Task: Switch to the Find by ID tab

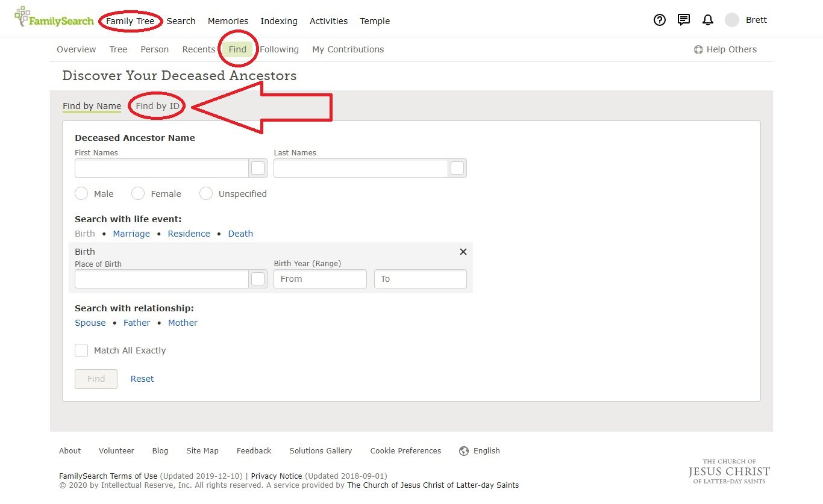Action: pyautogui.click(x=157, y=105)
